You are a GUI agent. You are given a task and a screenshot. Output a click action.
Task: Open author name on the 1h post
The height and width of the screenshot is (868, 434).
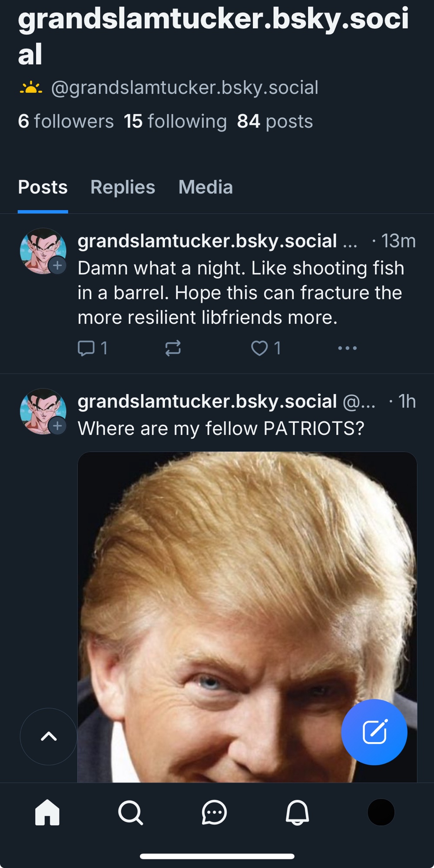click(x=207, y=401)
